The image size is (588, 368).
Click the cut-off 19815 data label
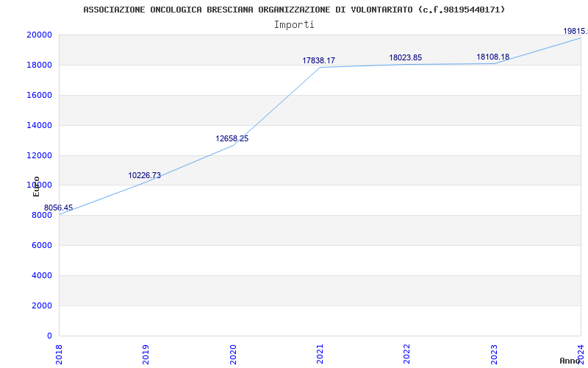(576, 31)
